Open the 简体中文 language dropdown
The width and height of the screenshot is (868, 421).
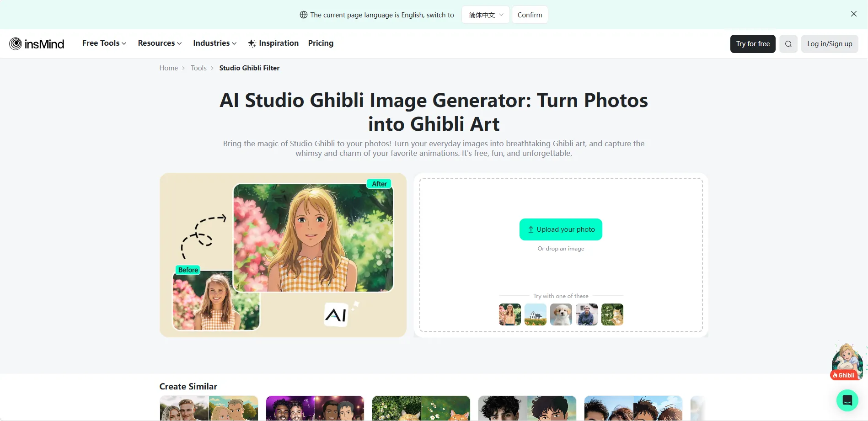pyautogui.click(x=486, y=15)
